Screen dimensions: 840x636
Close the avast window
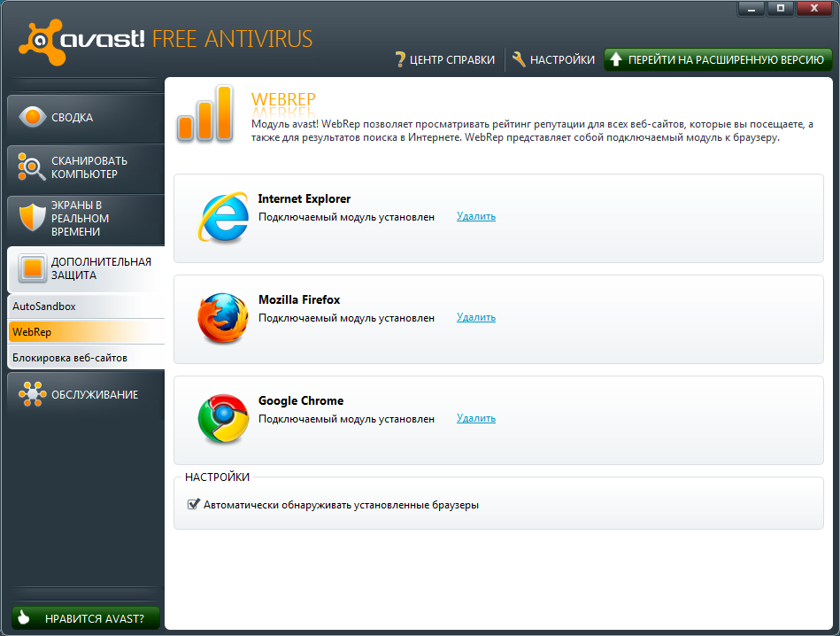tap(814, 9)
